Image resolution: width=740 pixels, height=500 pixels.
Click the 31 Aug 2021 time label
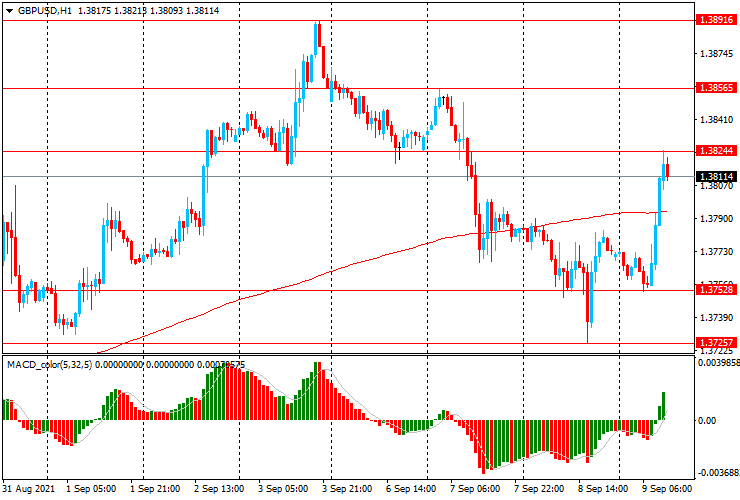click(x=28, y=489)
